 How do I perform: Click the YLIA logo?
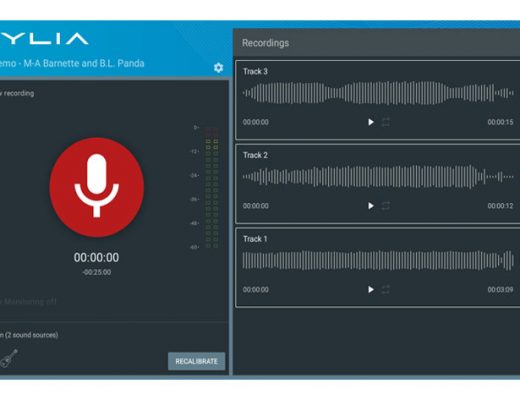44,39
